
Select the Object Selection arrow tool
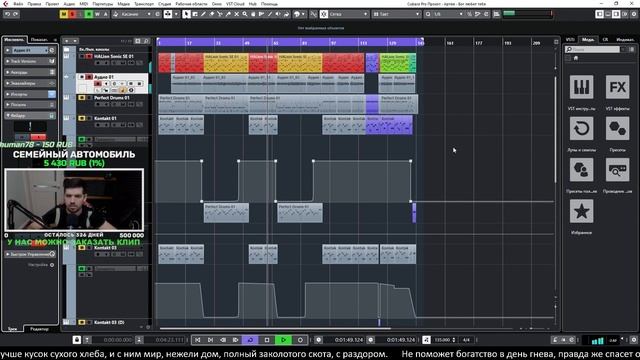[x=186, y=14]
